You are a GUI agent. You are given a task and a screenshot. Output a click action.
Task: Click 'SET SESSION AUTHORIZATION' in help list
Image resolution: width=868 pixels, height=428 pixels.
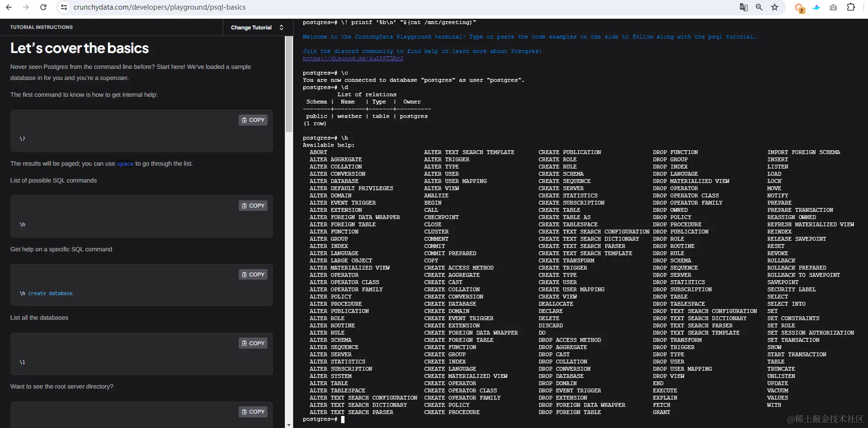click(810, 333)
